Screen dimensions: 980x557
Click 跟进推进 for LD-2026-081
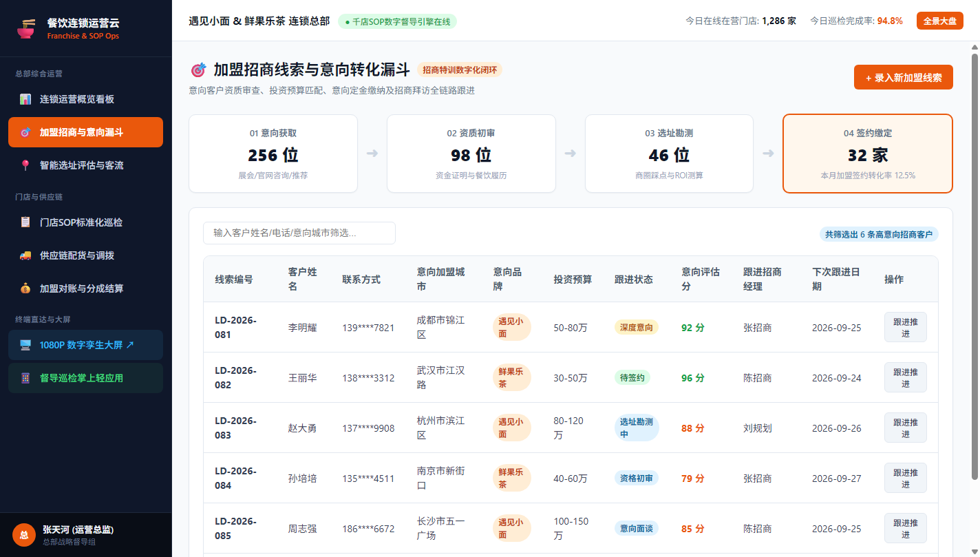click(905, 327)
